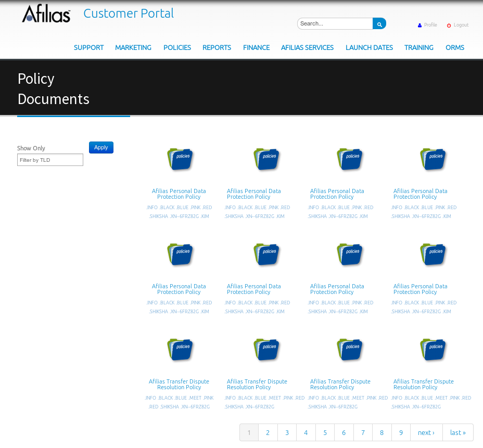Focus the Search text field

click(x=335, y=24)
